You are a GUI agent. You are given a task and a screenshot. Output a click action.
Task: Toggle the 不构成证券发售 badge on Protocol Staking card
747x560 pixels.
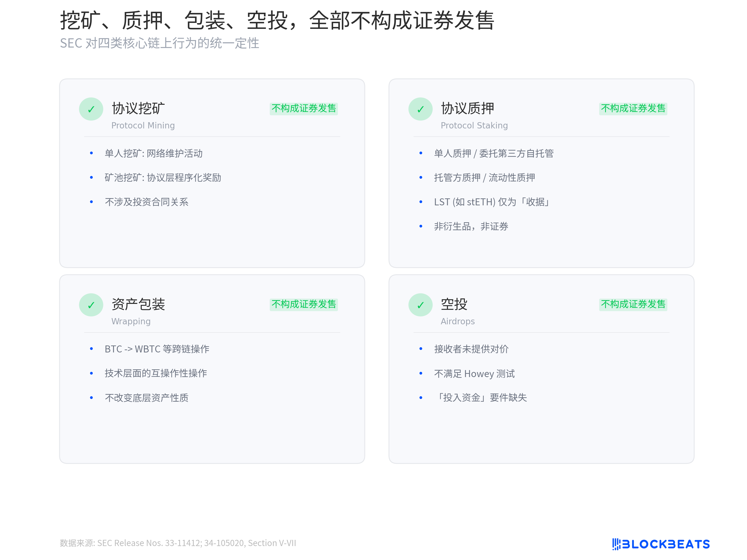(633, 109)
